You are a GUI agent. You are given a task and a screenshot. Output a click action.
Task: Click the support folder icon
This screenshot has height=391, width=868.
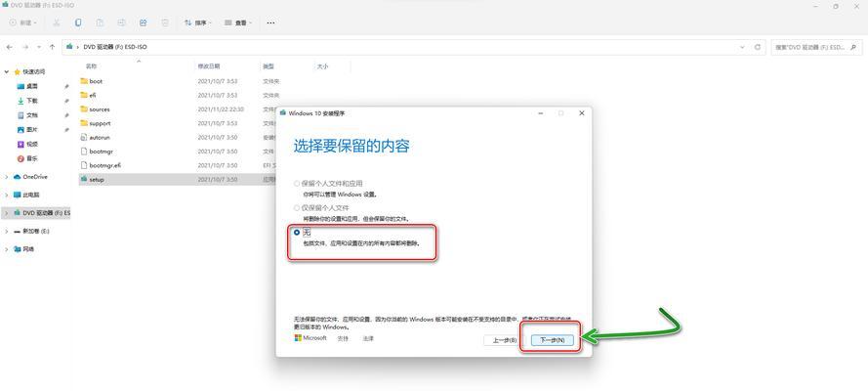click(x=84, y=123)
